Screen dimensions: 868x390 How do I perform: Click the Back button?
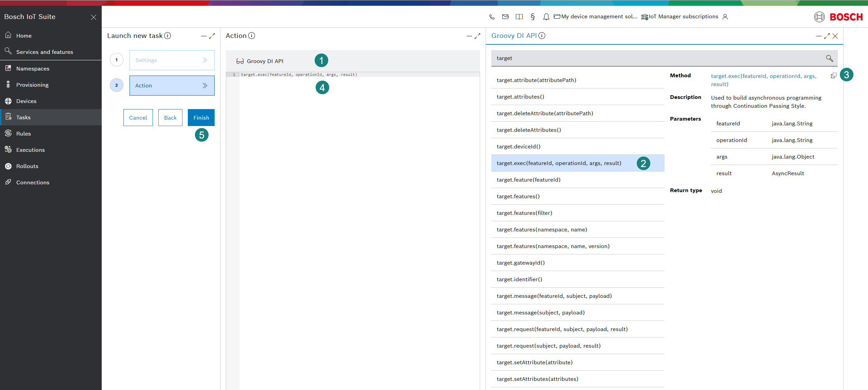click(x=170, y=118)
